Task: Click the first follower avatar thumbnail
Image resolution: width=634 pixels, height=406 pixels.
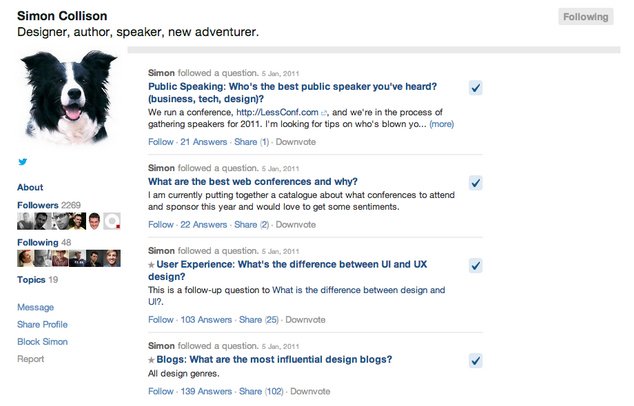Action: [x=25, y=221]
